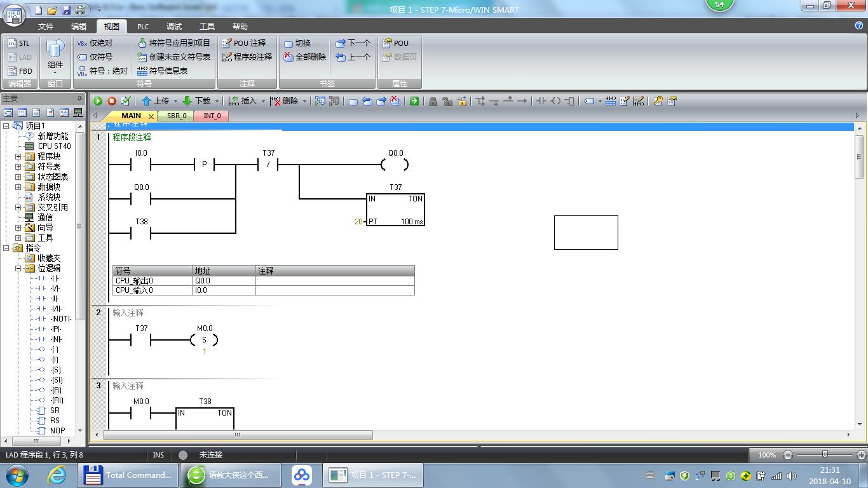Open the PLC ribbon tab
The width and height of the screenshot is (868, 488).
coord(143,27)
